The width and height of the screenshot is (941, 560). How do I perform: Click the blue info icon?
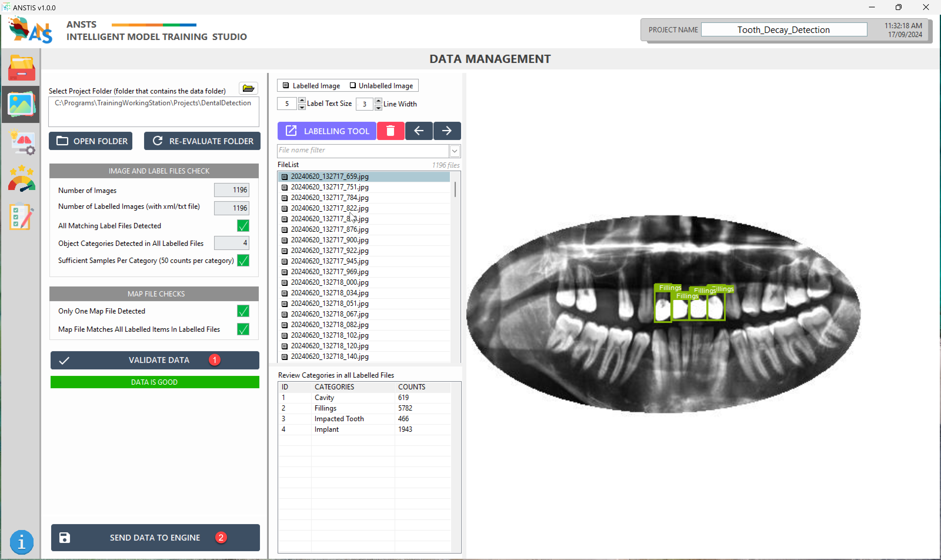(21, 542)
